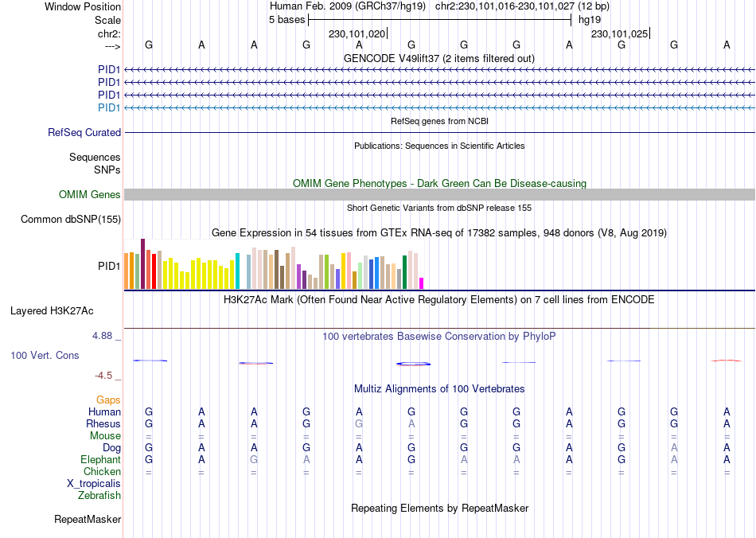Viewport: 756px width, 538px height.
Task: Click the tallest dark magenta GTEx bar
Action: [142, 263]
